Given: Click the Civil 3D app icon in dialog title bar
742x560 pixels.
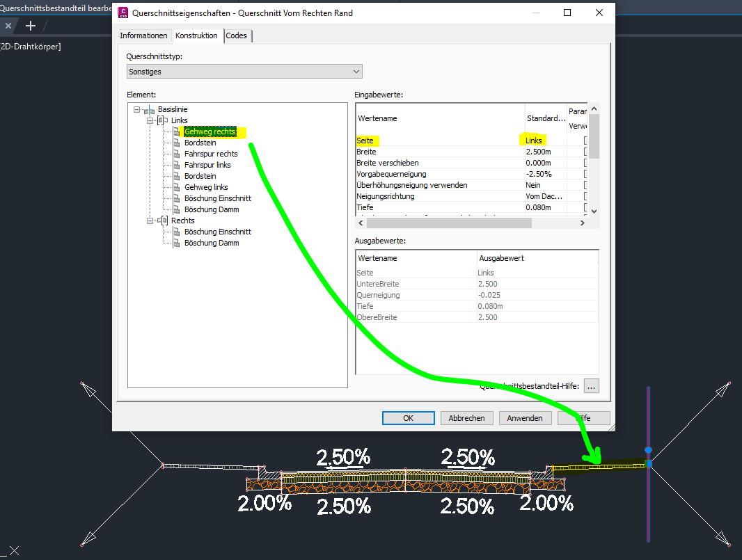Looking at the screenshot, I should click(x=123, y=13).
